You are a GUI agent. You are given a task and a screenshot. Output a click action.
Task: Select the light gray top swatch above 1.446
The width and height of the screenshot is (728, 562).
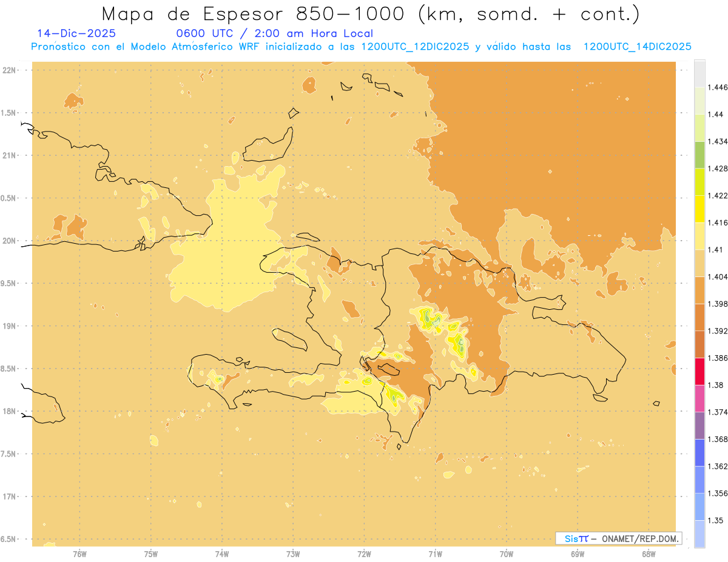(699, 73)
